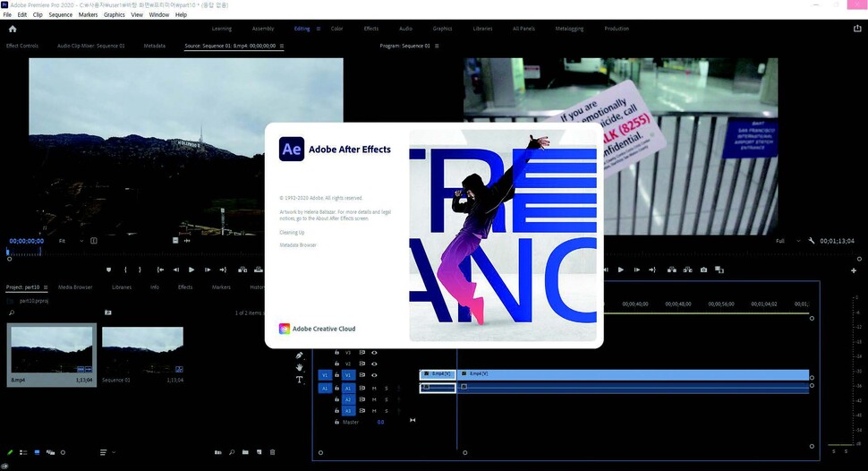
Task: Click the Quick Export share icon
Action: [x=857, y=29]
